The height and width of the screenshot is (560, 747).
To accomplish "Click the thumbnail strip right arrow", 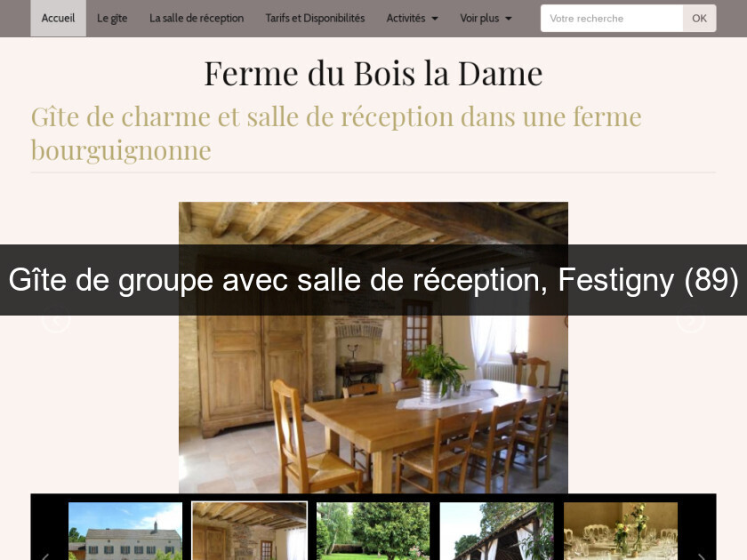I will click(702, 556).
